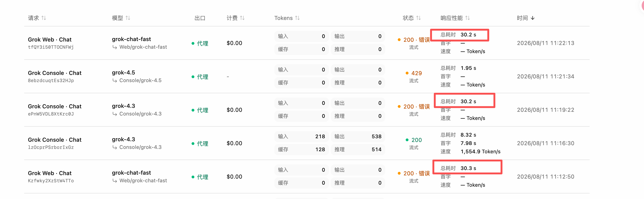
Task: Click the sort icon beside Tokens header
Action: click(297, 18)
